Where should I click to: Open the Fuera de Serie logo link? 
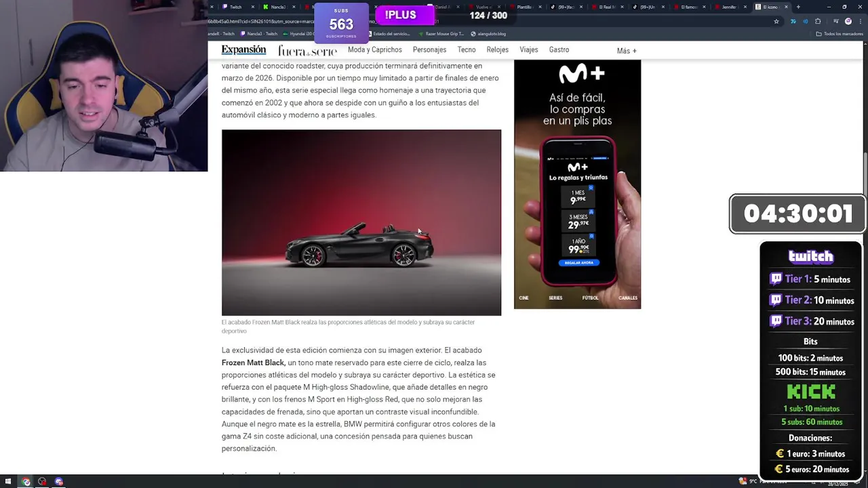click(x=307, y=51)
